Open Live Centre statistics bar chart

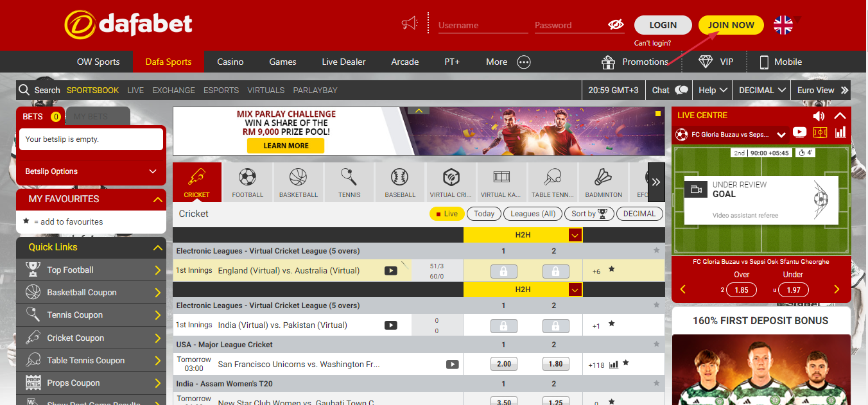840,132
